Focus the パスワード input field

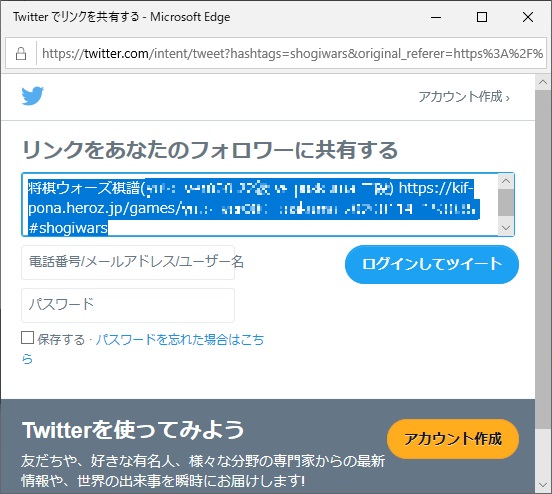128,305
